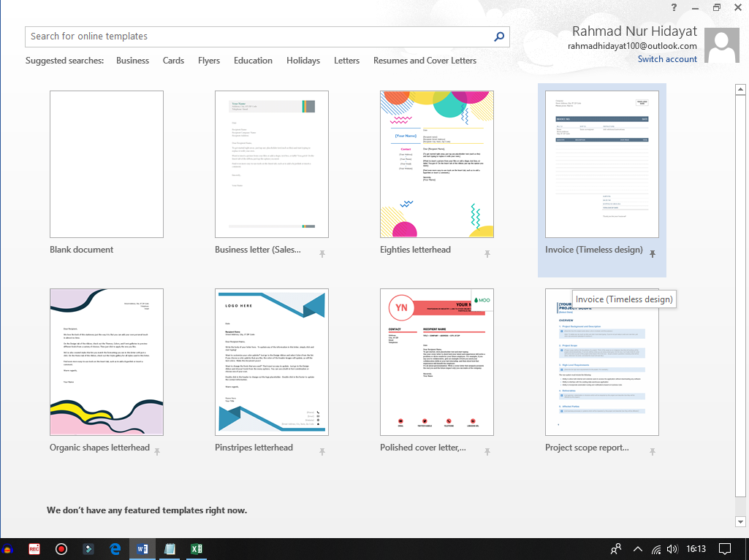Screen dimensions: 749x560
Task: Open the Notepad taskbar icon
Action: [170, 549]
